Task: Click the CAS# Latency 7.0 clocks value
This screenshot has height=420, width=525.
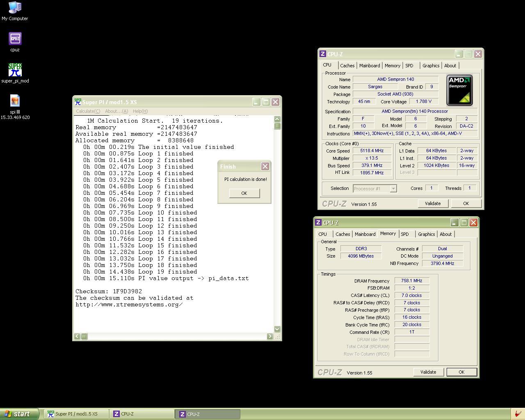Action: point(412,296)
